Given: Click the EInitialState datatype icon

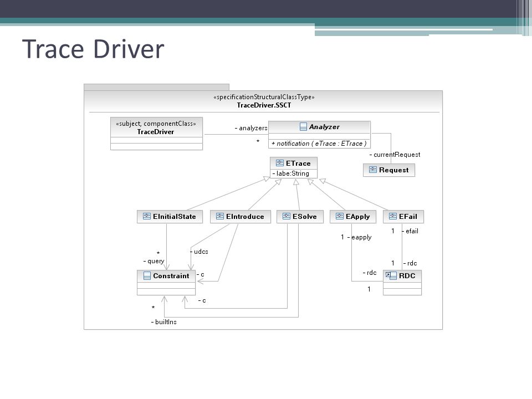Looking at the screenshot, I should coord(146,217).
